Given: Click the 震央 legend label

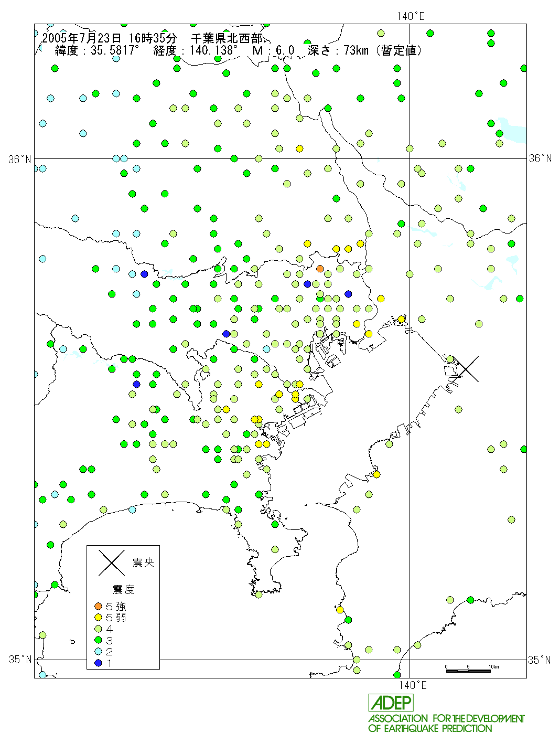Looking at the screenshot, I should [x=143, y=562].
